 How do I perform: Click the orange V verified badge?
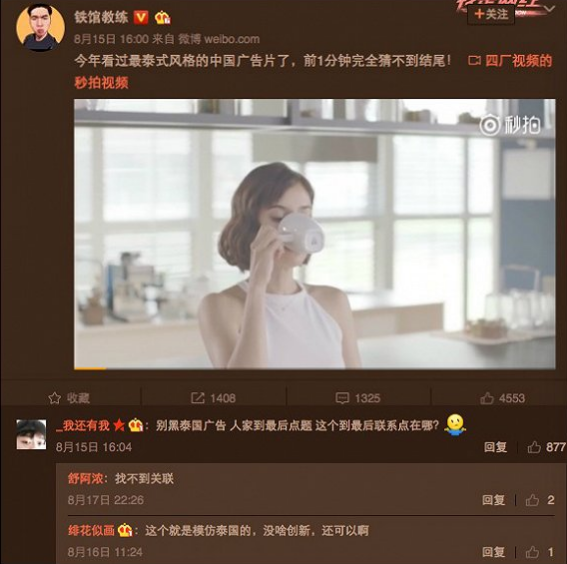pyautogui.click(x=141, y=17)
